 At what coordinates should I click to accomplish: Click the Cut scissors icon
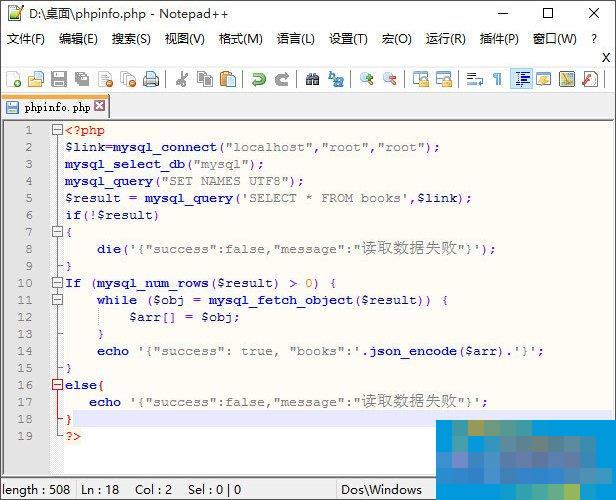[x=182, y=79]
